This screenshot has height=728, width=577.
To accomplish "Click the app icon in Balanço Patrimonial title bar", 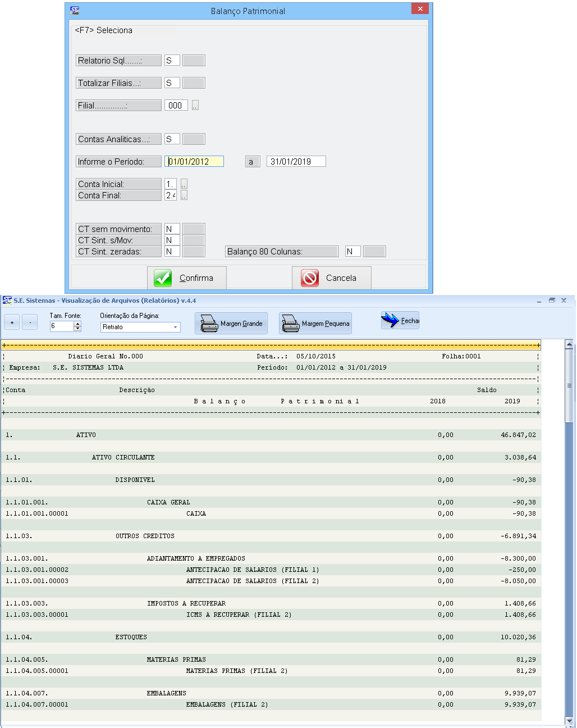I will pos(75,11).
